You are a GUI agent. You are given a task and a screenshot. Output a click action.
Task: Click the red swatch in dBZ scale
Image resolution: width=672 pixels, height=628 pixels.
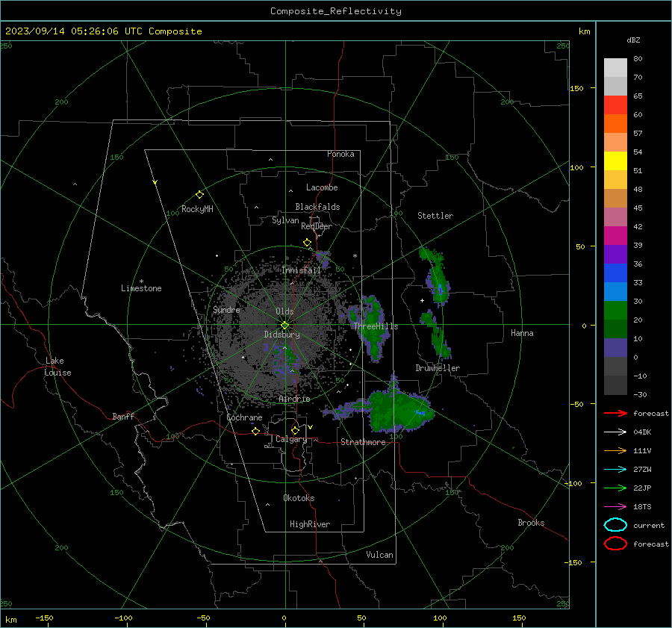[615, 105]
